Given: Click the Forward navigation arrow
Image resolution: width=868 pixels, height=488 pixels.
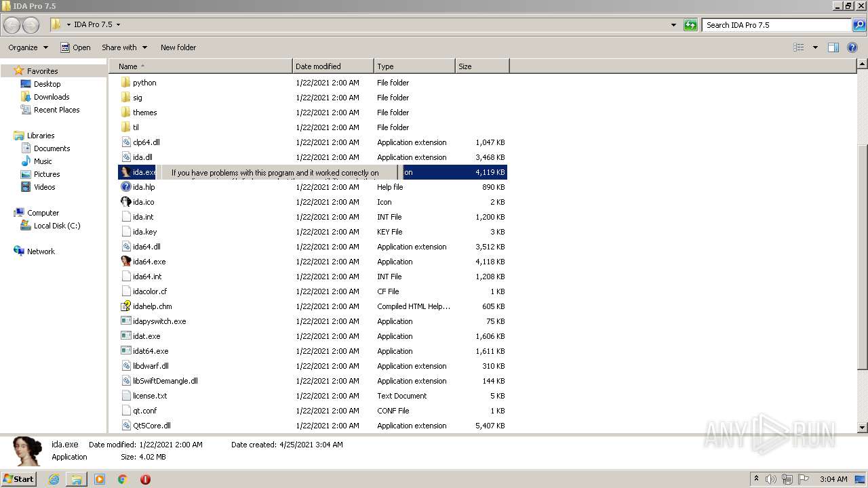Looking at the screenshot, I should tap(31, 25).
